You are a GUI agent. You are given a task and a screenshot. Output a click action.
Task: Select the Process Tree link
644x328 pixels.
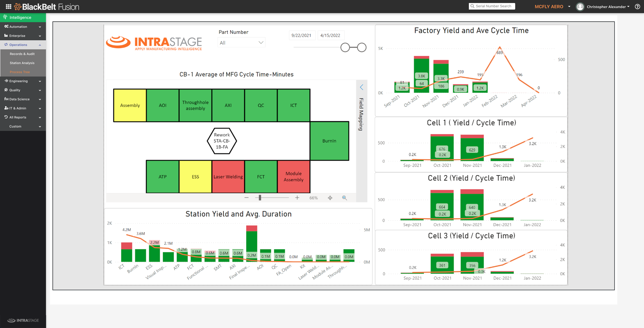[20, 72]
